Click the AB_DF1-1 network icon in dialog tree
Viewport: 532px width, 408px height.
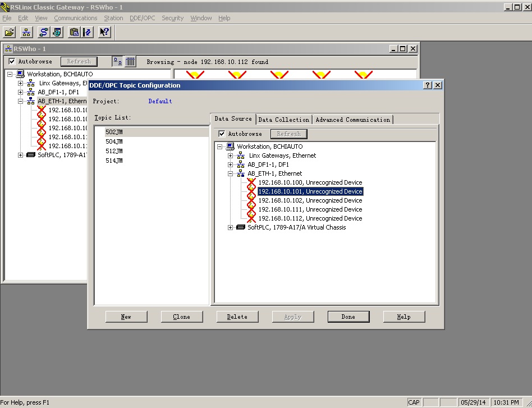point(241,164)
